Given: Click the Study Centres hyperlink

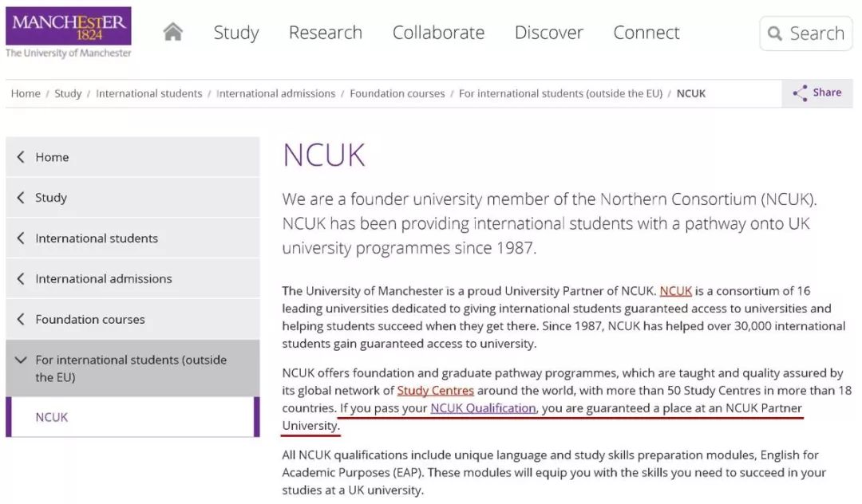Looking at the screenshot, I should (435, 391).
